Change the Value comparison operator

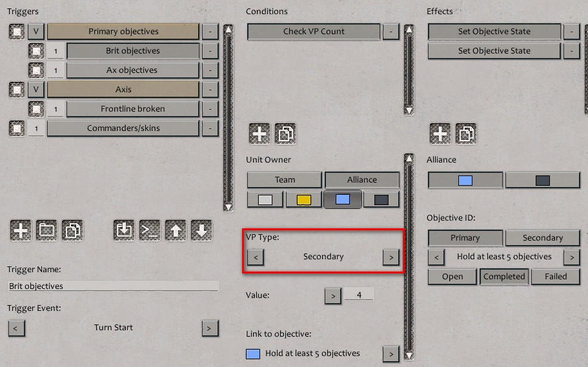point(333,296)
